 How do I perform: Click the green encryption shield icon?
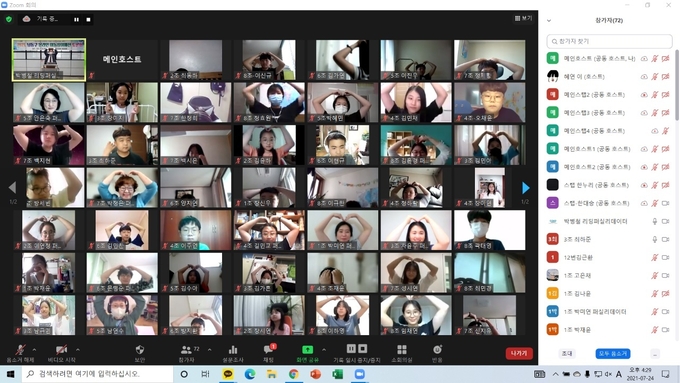click(9, 19)
